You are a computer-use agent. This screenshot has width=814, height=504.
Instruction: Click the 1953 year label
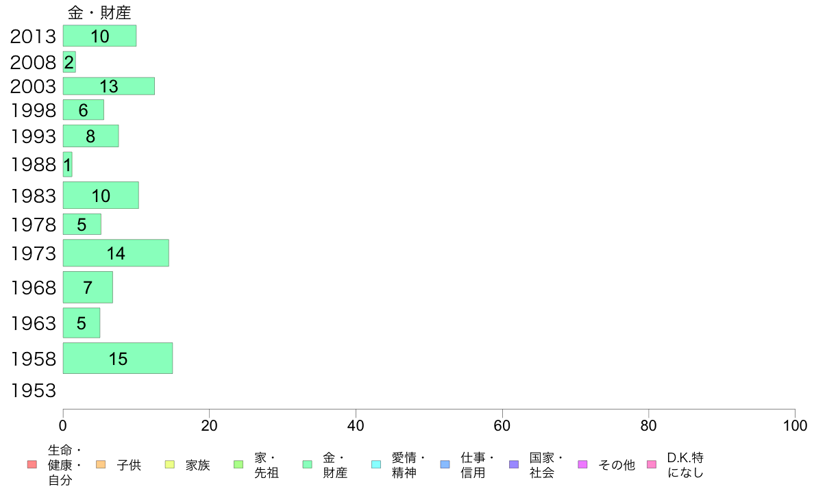click(x=33, y=390)
